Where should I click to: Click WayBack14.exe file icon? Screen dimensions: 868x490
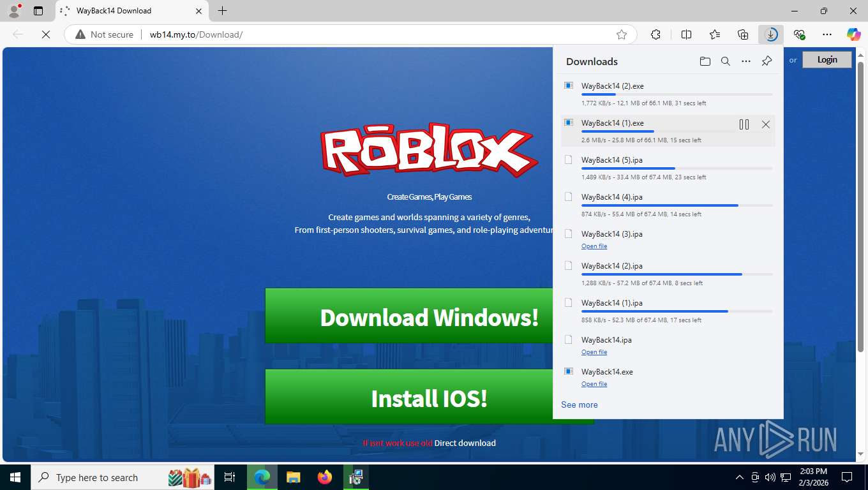point(568,371)
